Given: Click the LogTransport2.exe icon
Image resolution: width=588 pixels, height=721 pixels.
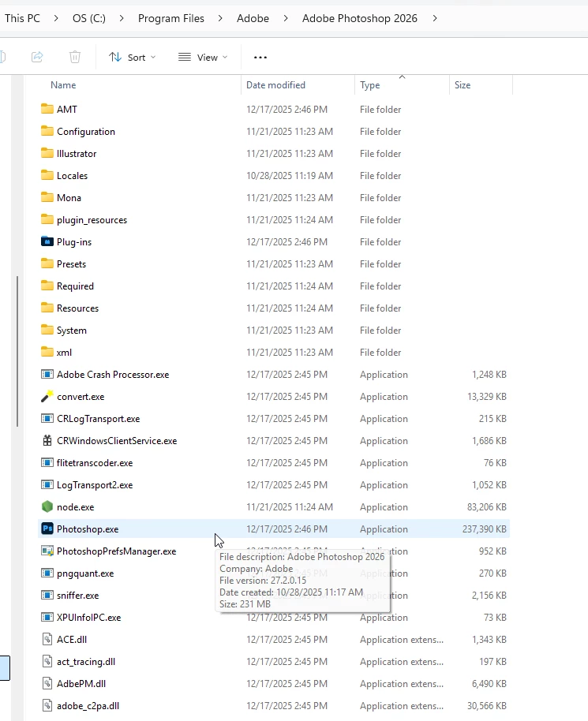Looking at the screenshot, I should 47,484.
